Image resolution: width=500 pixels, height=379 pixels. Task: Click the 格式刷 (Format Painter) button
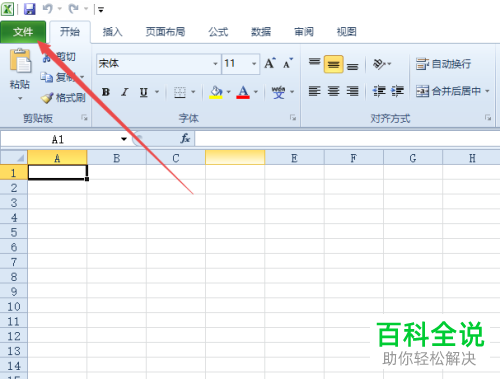click(x=63, y=98)
